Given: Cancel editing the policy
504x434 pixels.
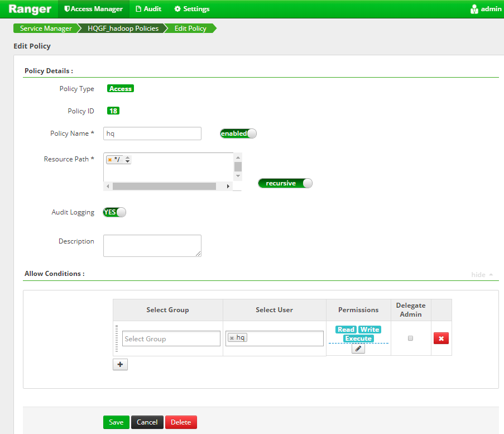Looking at the screenshot, I should [x=147, y=422].
